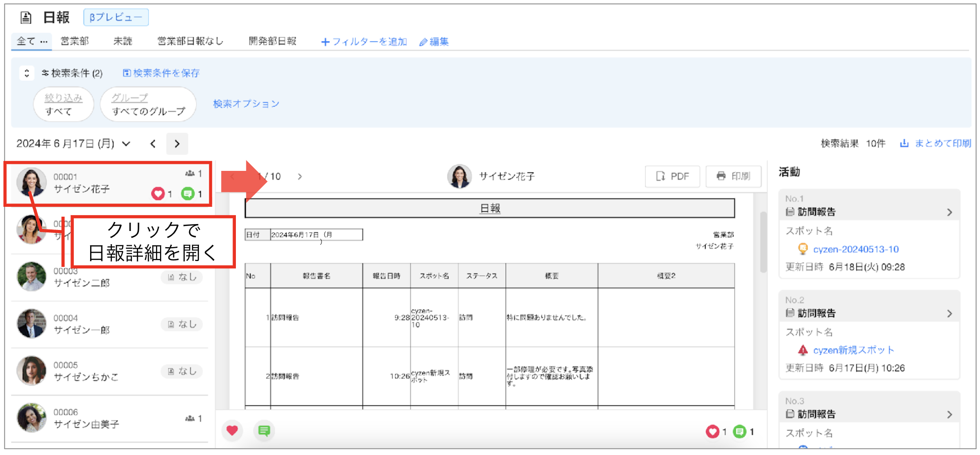Image resolution: width=980 pixels, height=455 pixels.
Task: Open the 絞り込み すべて filter
Action: click(64, 104)
